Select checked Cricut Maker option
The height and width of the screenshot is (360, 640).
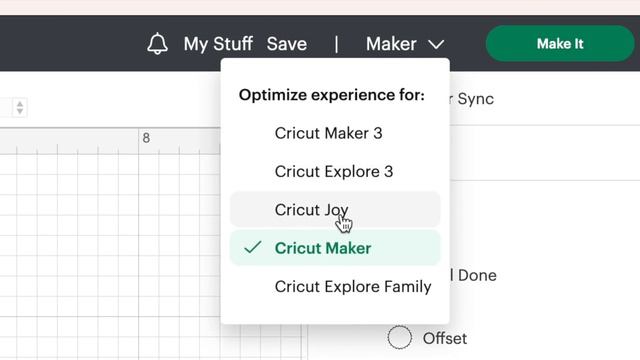coord(335,248)
